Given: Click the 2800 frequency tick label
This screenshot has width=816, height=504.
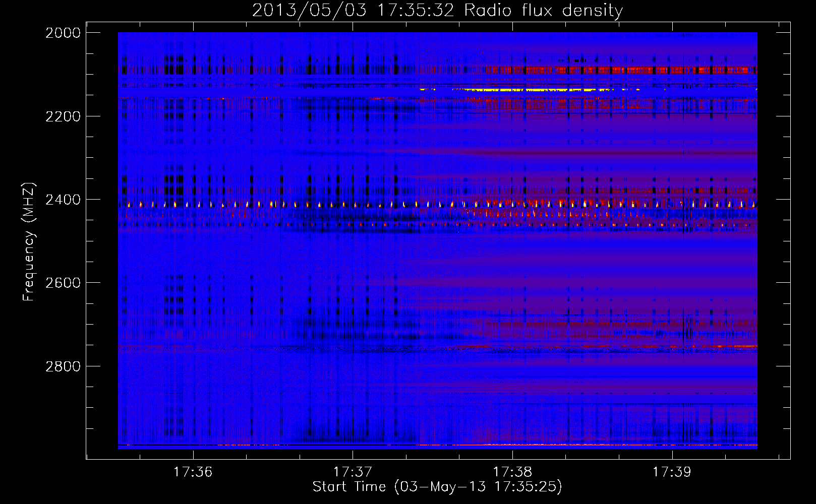Looking at the screenshot, I should (x=63, y=366).
